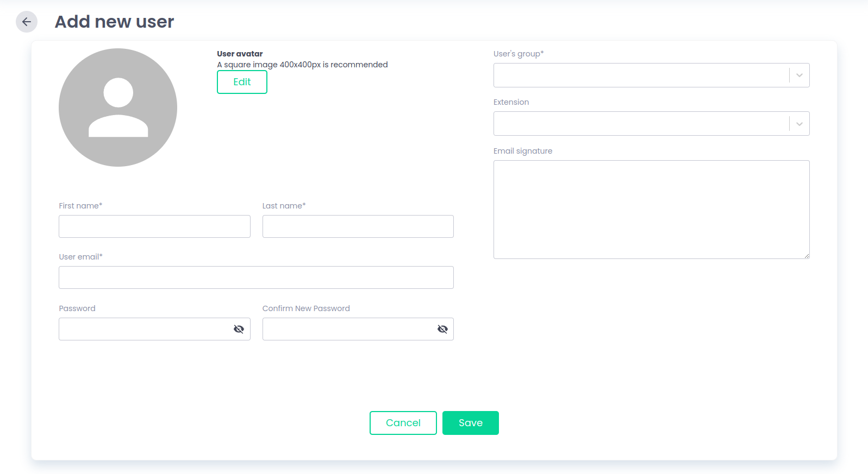Click the gray user avatar placeholder
Image resolution: width=868 pixels, height=474 pixels.
pos(118,108)
